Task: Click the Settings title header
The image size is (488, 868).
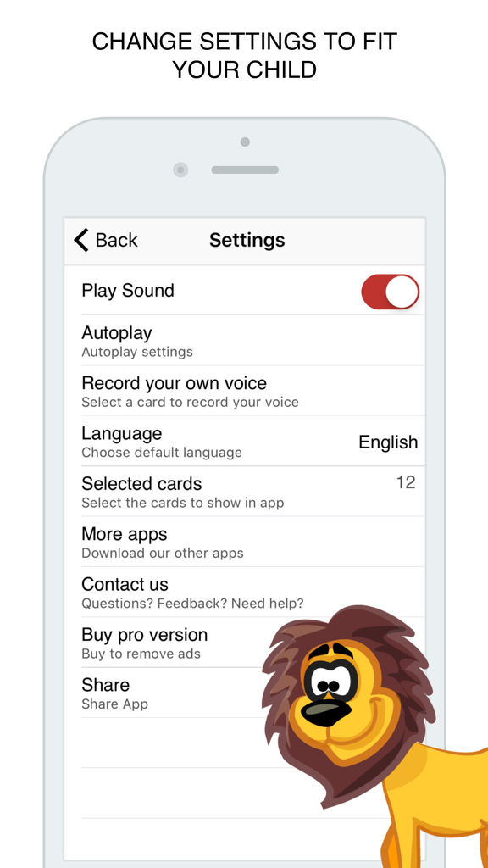Action: pyautogui.click(x=247, y=240)
